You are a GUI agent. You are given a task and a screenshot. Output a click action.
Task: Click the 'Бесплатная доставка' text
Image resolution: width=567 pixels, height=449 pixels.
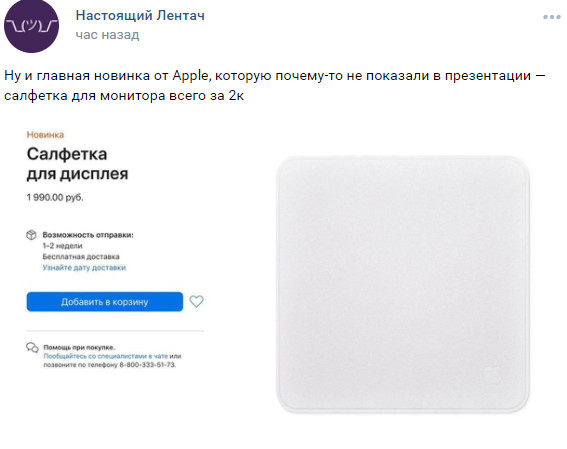[x=81, y=257]
